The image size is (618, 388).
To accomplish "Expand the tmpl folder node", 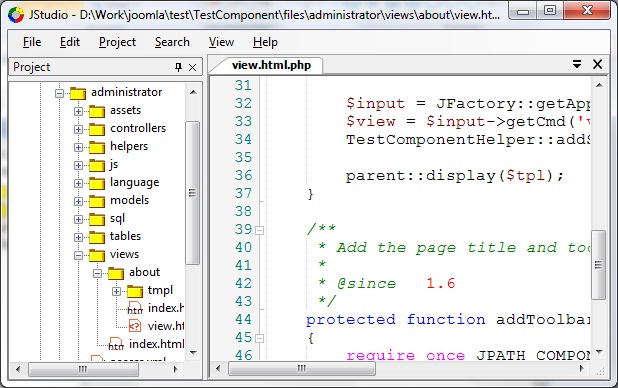I will click(x=116, y=291).
